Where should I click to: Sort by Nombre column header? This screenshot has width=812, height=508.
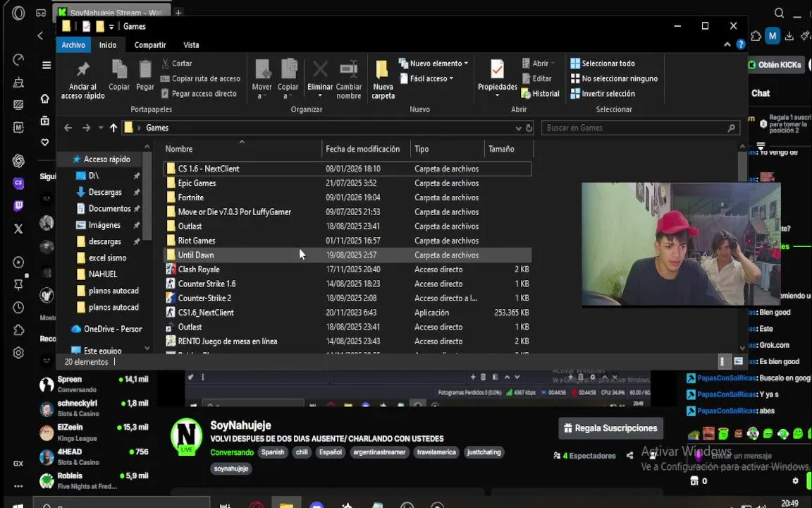point(241,149)
